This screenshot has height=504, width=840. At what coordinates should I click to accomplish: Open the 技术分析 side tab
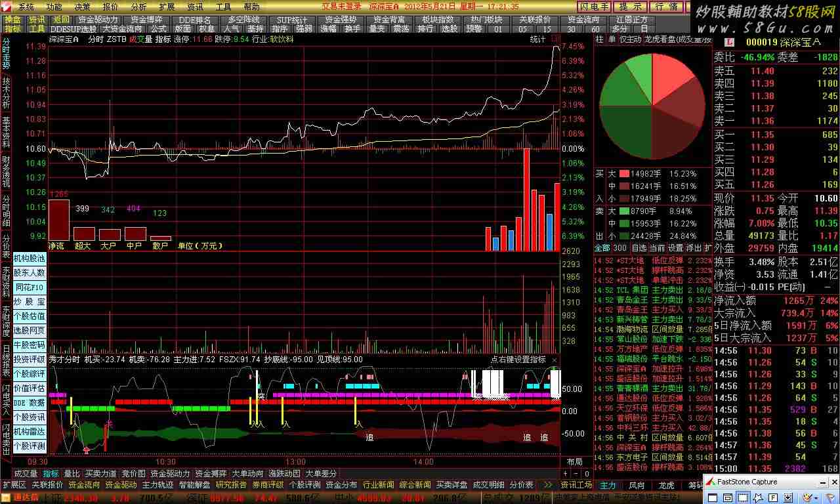(6, 93)
